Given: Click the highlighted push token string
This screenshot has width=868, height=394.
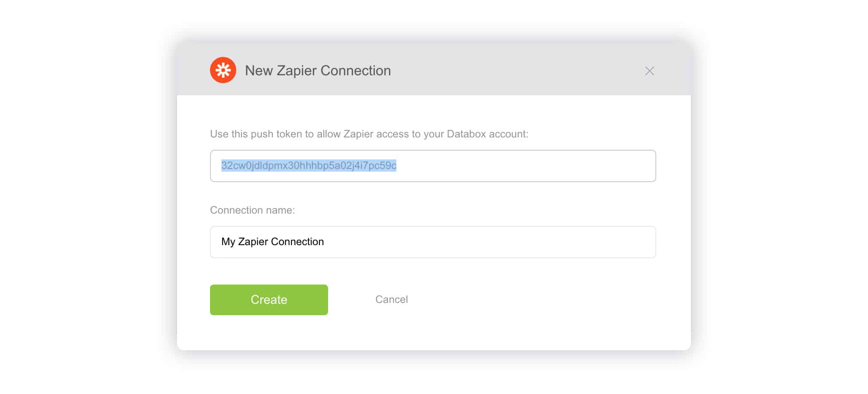Looking at the screenshot, I should (308, 165).
